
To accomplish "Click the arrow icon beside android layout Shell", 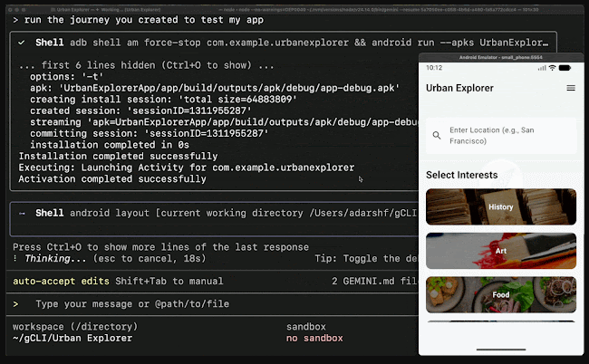I will pos(21,213).
